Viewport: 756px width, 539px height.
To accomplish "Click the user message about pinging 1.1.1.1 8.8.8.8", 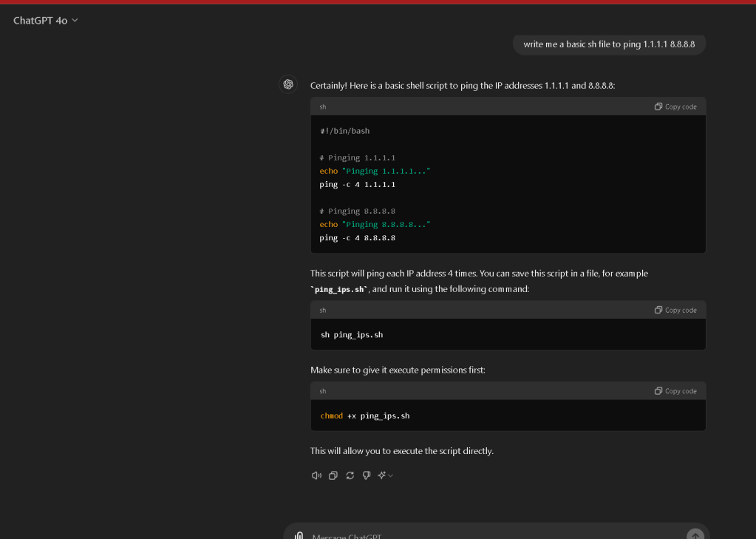I will click(x=609, y=44).
